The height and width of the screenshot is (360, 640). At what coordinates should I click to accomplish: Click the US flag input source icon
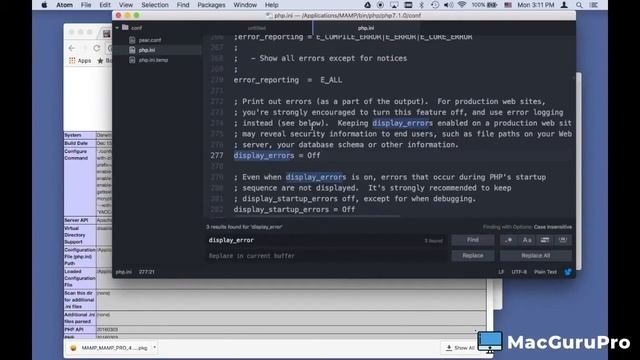508,5
